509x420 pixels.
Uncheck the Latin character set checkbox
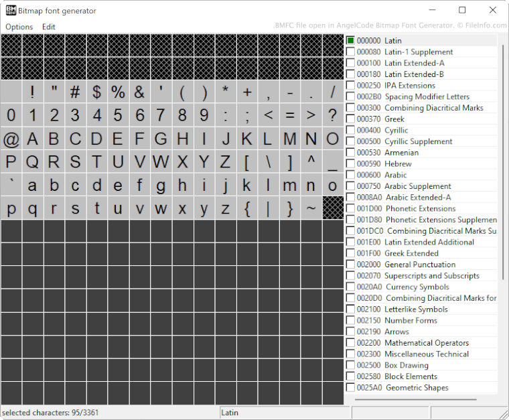tap(350, 41)
